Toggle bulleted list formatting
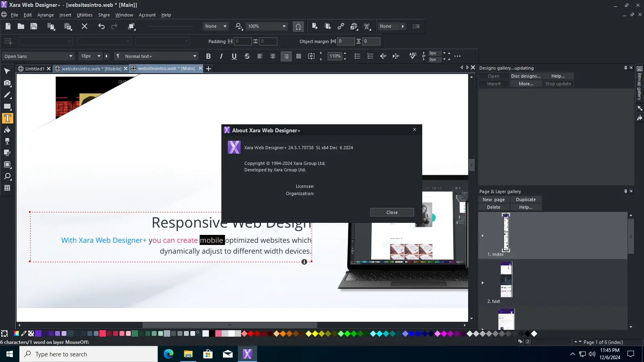This screenshot has height=362, width=644. click(x=357, y=56)
